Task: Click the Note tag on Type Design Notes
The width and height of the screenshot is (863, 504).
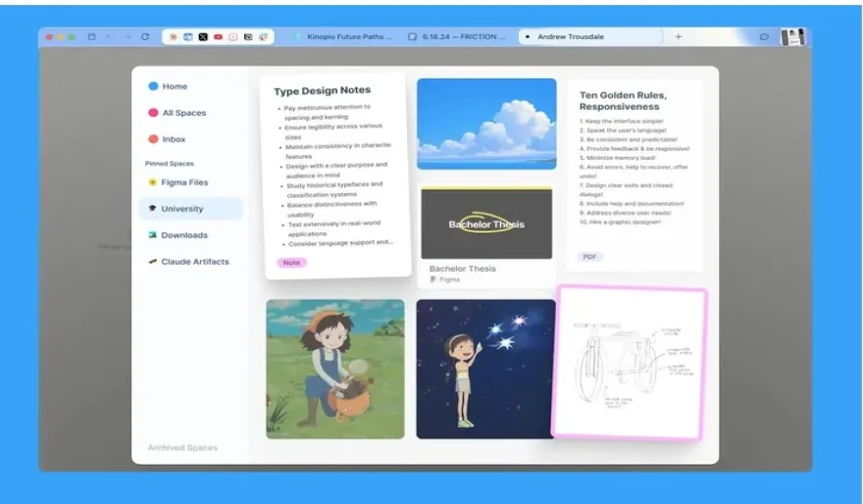Action: [291, 263]
